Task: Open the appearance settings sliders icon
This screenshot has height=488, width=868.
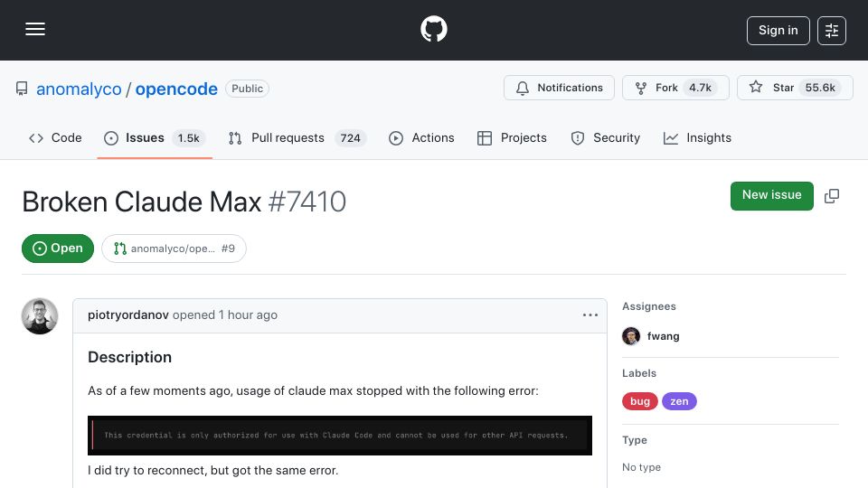Action: 832,31
